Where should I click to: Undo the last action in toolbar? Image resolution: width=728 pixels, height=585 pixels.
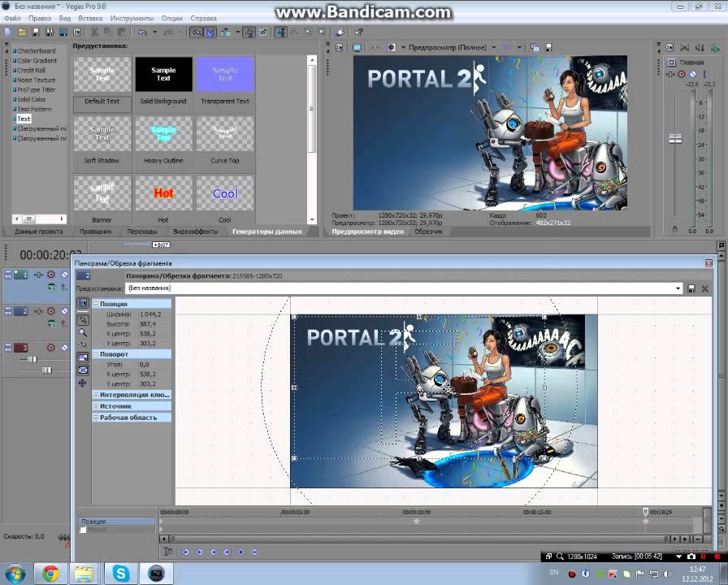[x=142, y=32]
